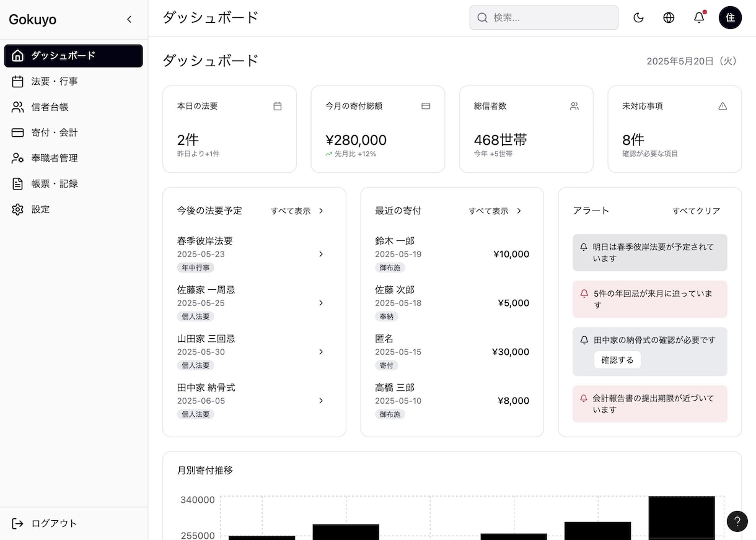Click the 奉納 tag
756x540 pixels.
tap(387, 316)
